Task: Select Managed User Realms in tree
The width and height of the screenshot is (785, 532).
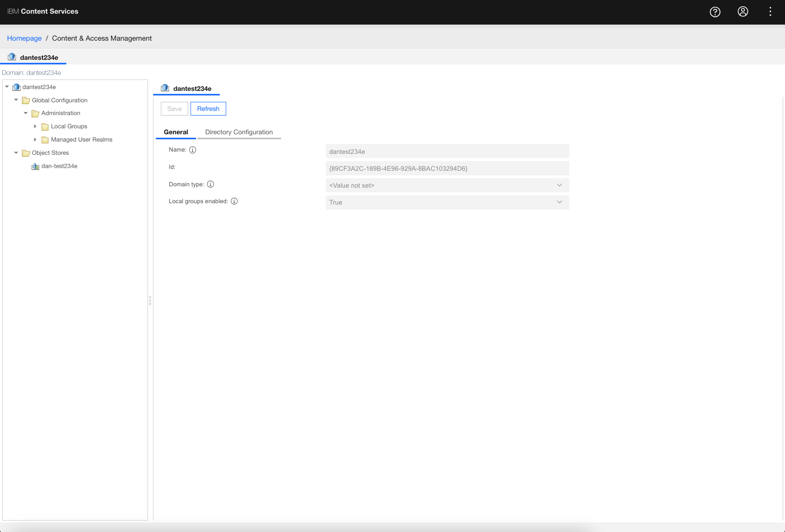Action: point(82,140)
